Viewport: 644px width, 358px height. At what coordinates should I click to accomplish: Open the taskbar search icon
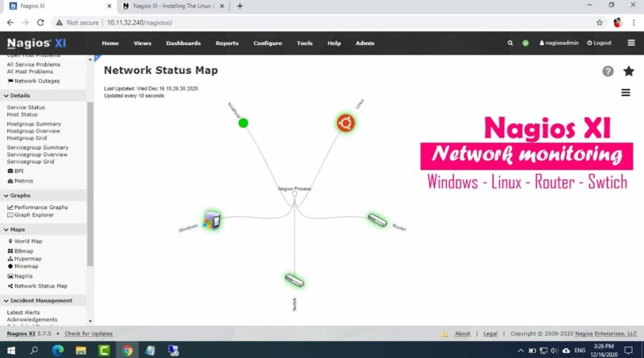(34, 350)
